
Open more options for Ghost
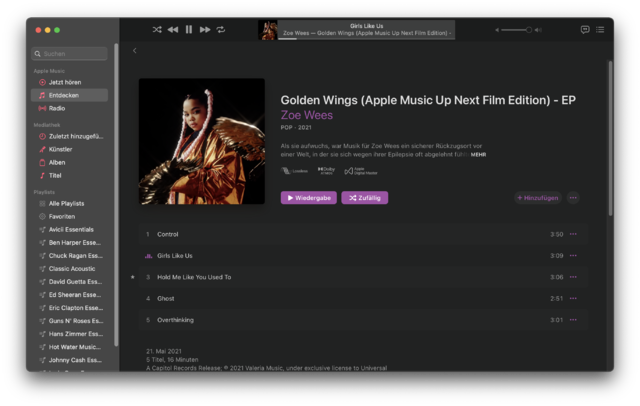573,298
